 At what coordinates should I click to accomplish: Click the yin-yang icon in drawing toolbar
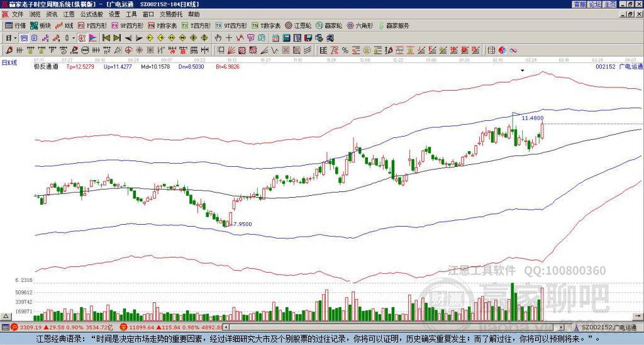pyautogui.click(x=502, y=50)
